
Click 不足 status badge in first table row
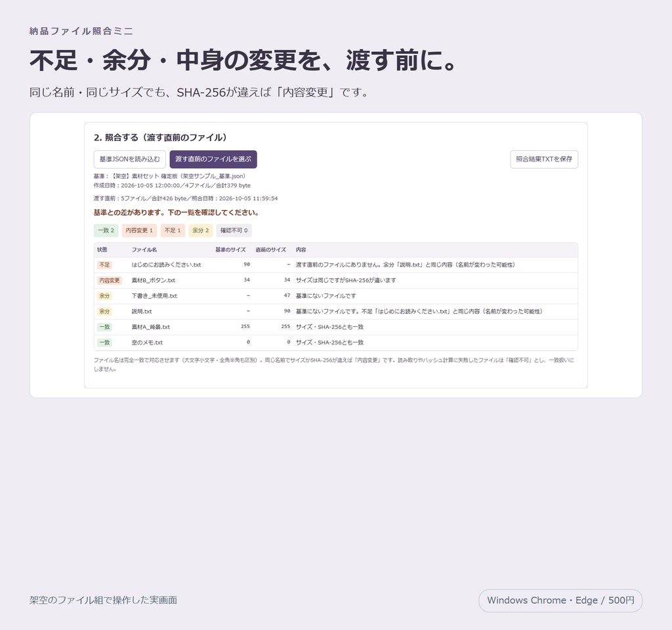(104, 265)
